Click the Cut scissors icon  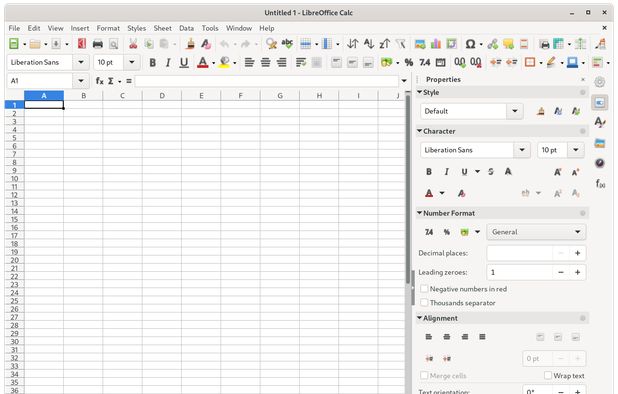[133, 44]
